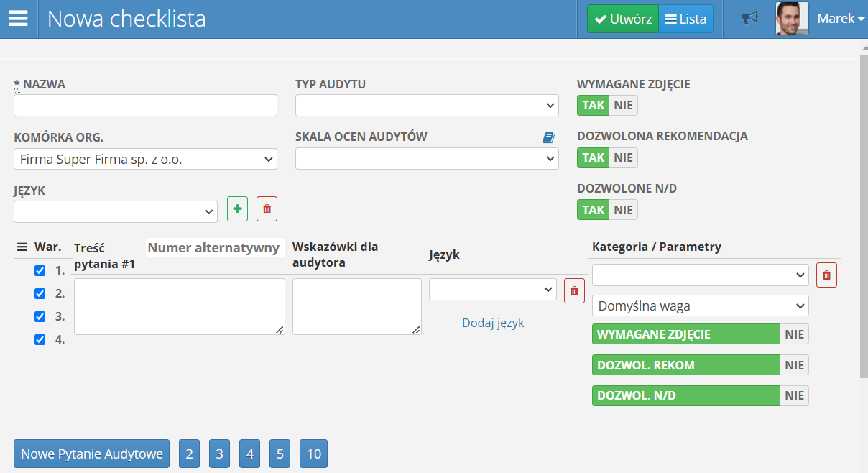Open the Komórka org. dropdown
Viewport: 868px width, 473px height.
click(145, 159)
